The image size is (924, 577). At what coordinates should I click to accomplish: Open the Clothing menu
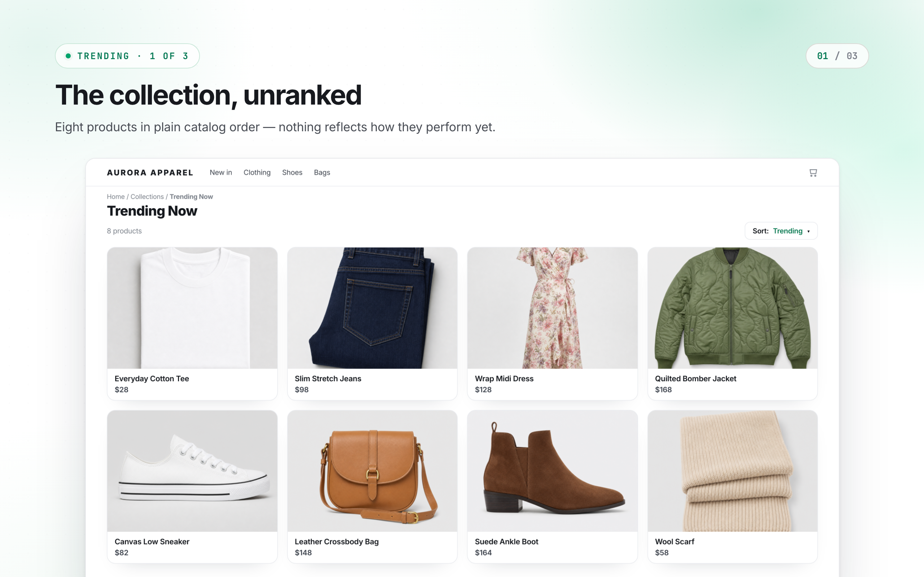coord(257,172)
